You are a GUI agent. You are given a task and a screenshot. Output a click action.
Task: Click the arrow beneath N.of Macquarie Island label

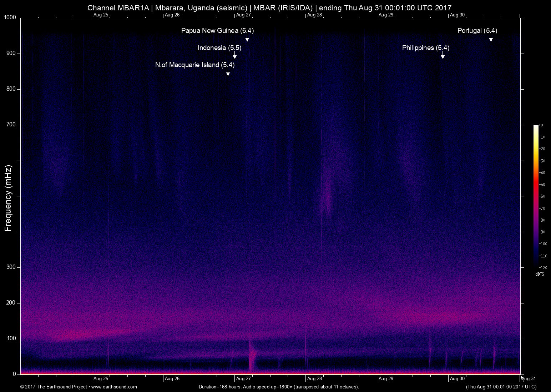pos(228,73)
